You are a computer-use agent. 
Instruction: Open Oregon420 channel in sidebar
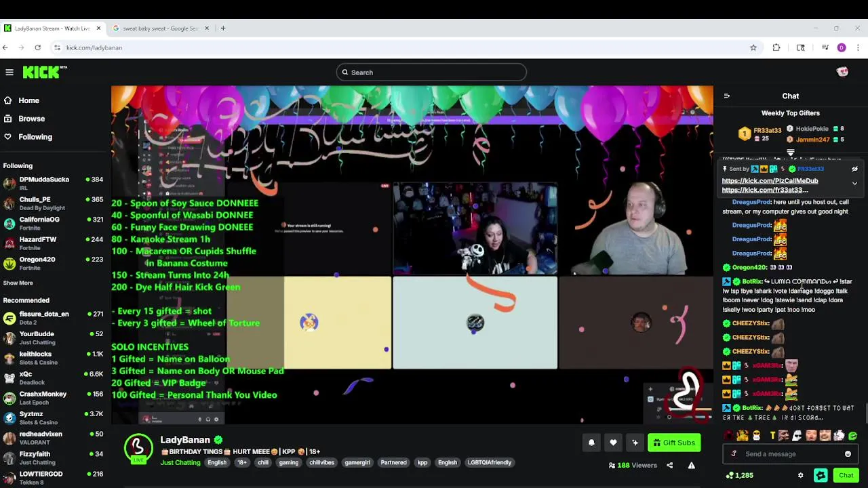pos(53,263)
